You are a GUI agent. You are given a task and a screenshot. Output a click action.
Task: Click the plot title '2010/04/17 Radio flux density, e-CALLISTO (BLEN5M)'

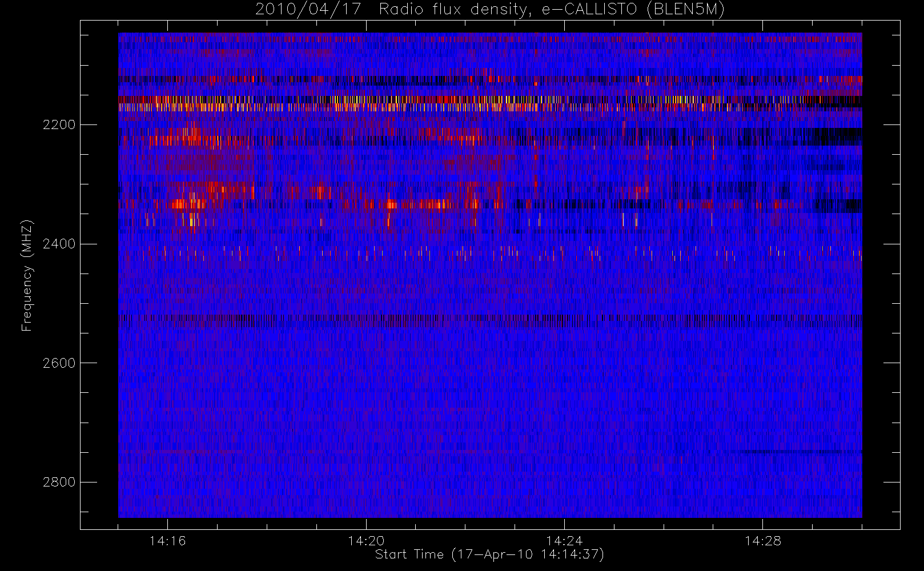click(x=490, y=10)
